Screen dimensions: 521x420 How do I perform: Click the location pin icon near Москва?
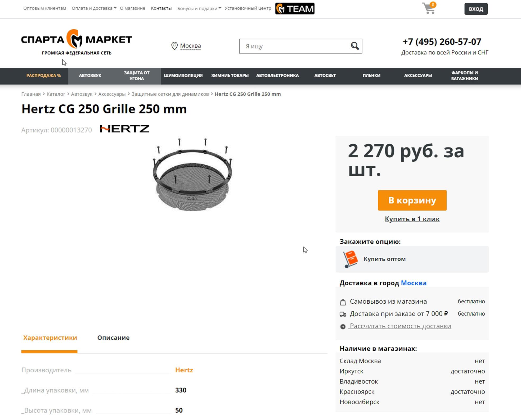pyautogui.click(x=174, y=46)
